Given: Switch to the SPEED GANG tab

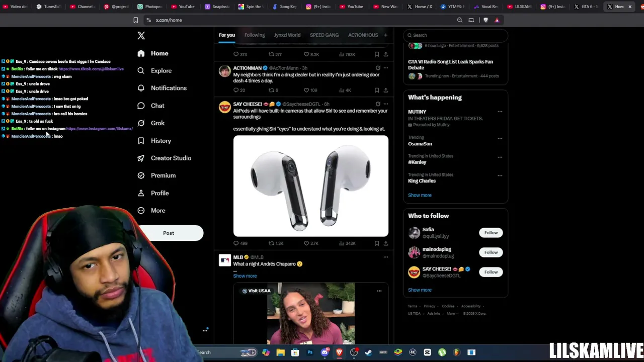Looking at the screenshot, I should 324,35.
